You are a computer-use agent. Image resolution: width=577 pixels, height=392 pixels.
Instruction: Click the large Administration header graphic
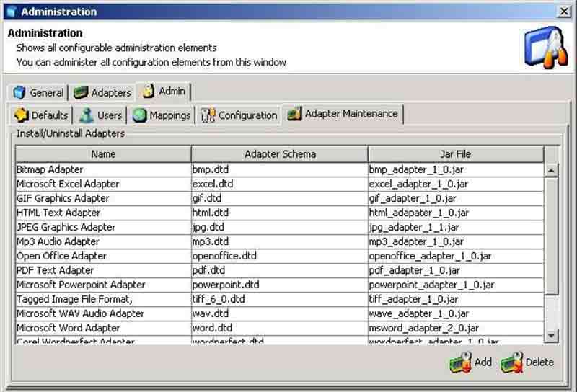tap(546, 48)
